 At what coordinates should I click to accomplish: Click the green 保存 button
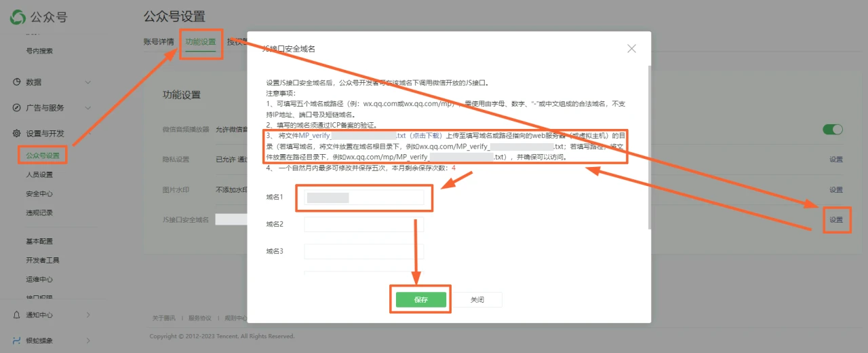click(x=421, y=299)
